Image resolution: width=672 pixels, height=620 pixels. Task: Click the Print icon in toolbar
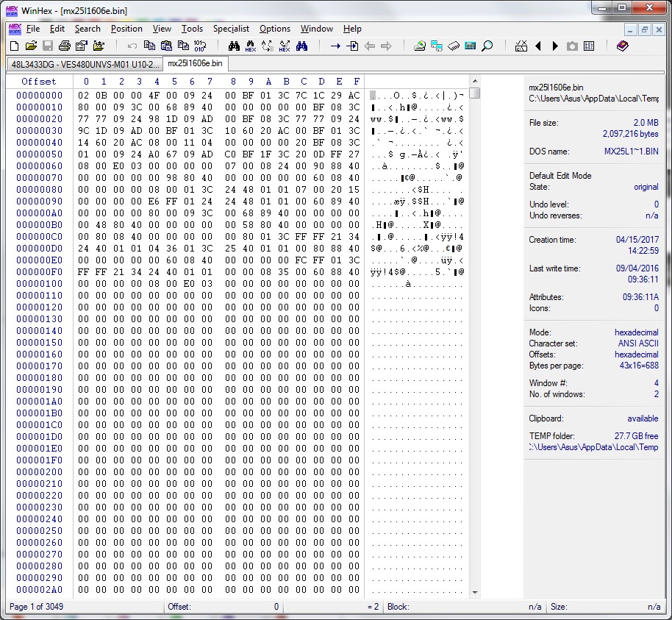65,46
